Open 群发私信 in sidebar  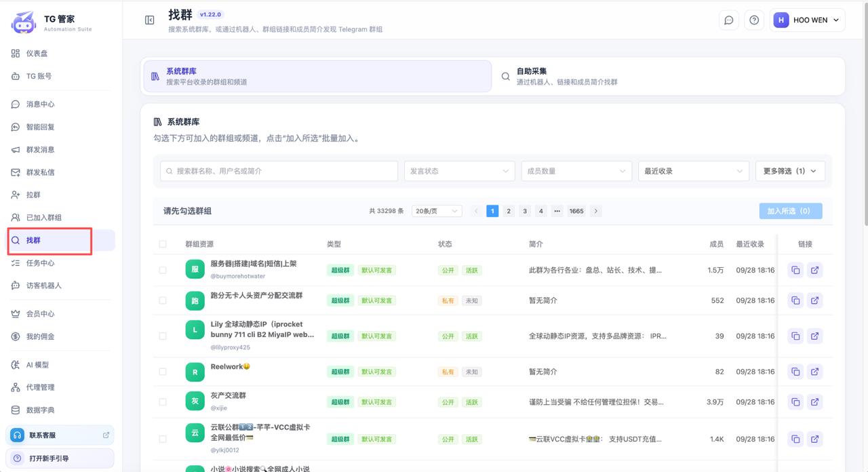click(61, 172)
